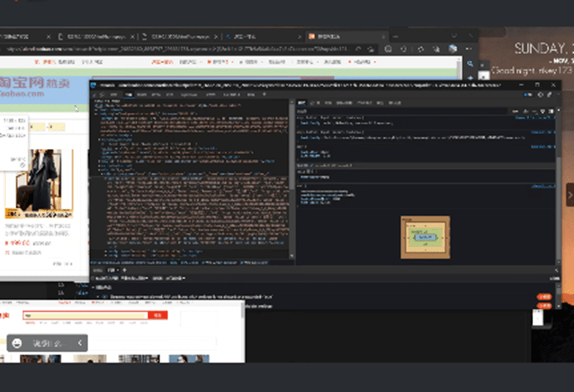Screen dimensions: 574x392
Task: Open Edge sidebar search icon
Action: (470, 64)
